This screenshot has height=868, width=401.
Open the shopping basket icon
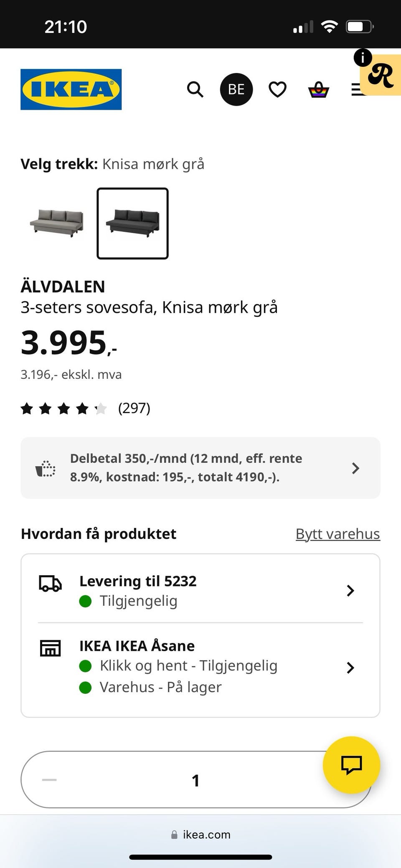coord(319,89)
